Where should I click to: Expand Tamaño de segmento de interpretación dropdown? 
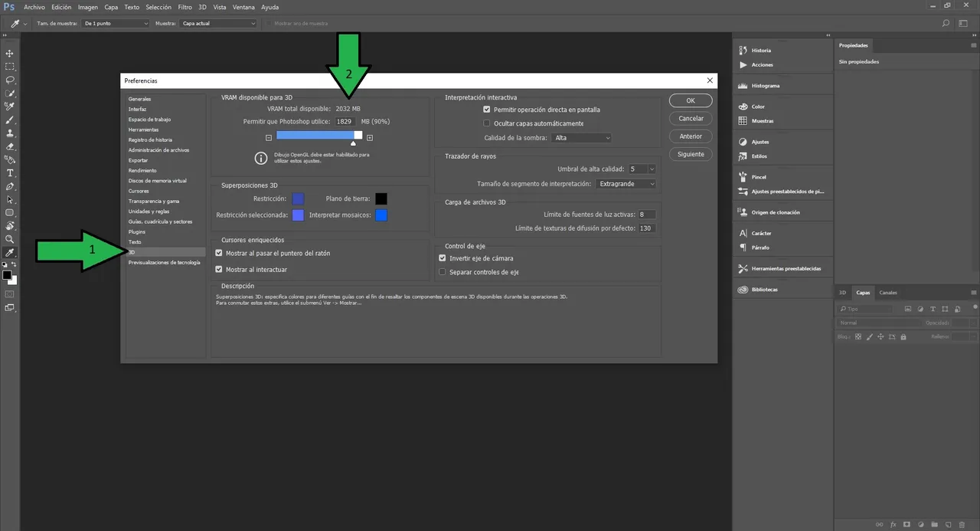[x=626, y=184]
